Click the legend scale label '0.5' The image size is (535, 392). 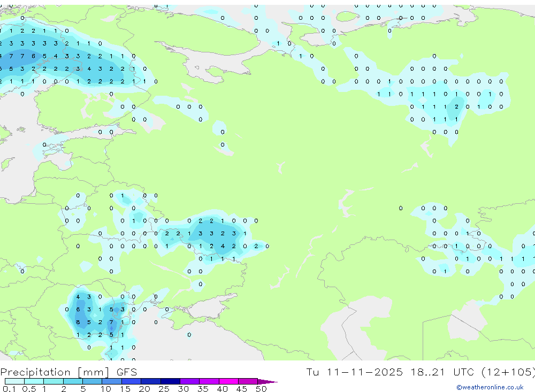[x=29, y=389]
